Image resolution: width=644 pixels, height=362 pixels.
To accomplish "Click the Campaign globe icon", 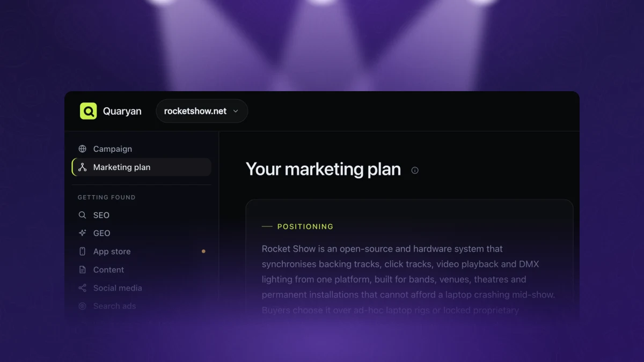I will point(82,149).
